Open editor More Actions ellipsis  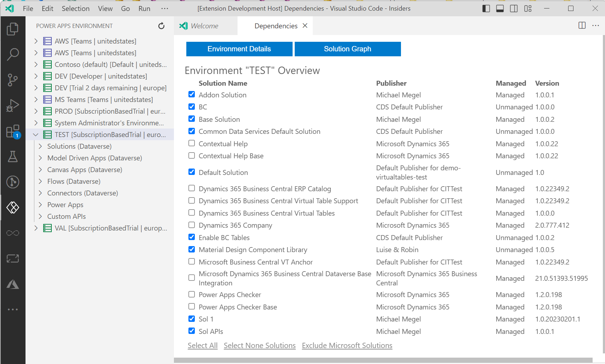[x=596, y=25]
